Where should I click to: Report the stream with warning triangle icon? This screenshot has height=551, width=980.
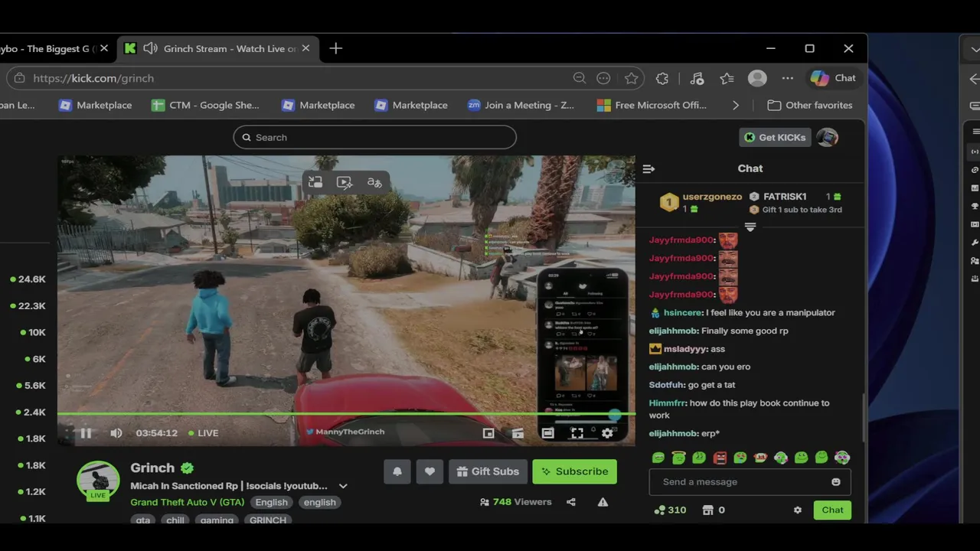(x=603, y=502)
